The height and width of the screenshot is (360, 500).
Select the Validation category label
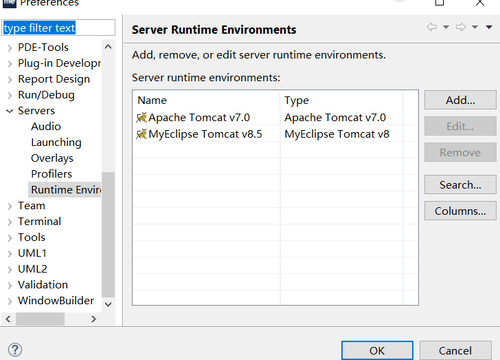(x=43, y=285)
